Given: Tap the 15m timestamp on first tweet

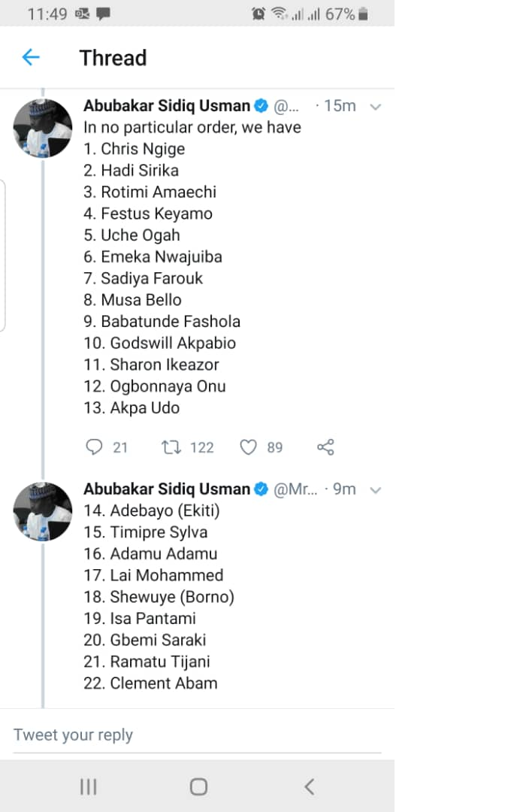Looking at the screenshot, I should click(339, 106).
